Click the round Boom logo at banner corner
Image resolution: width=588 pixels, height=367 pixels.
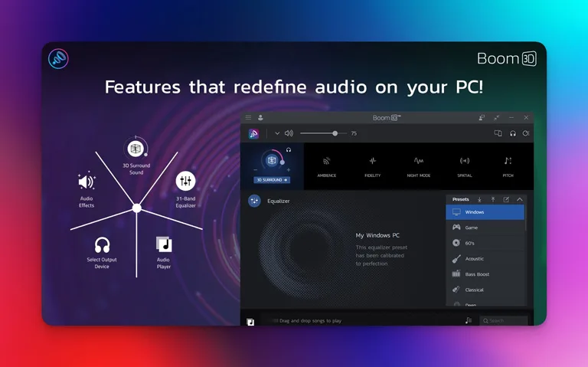pos(58,59)
